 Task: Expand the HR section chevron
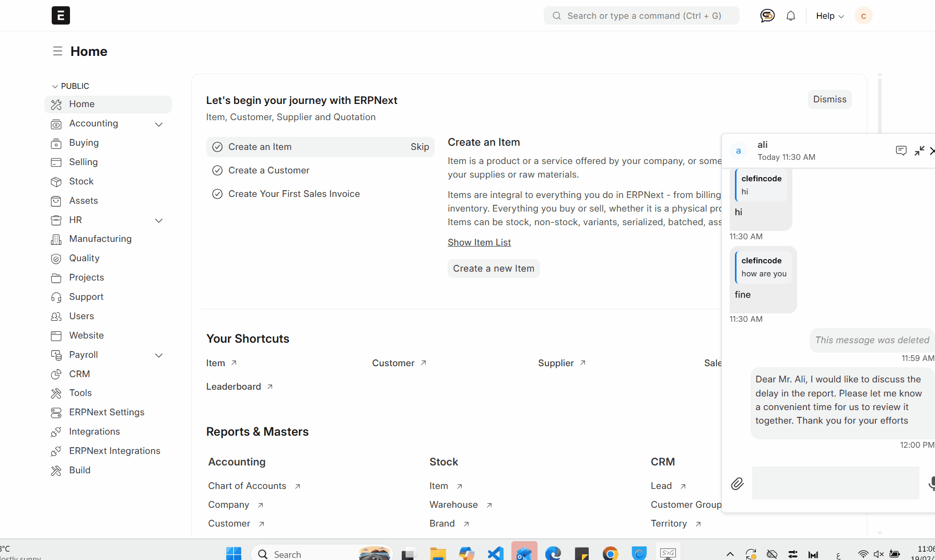159,220
